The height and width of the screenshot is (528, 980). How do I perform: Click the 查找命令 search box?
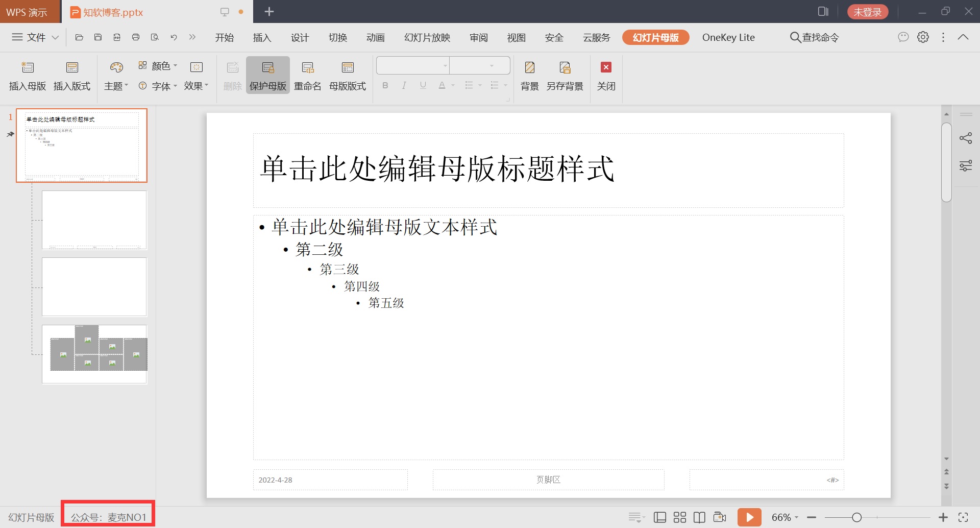[x=815, y=37]
